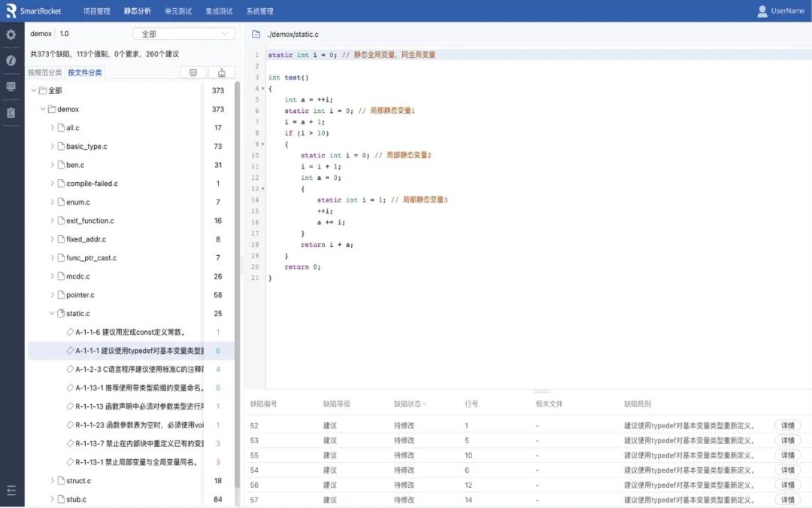The width and height of the screenshot is (812, 508).
Task: Switch to the 按规范分类 tab
Action: [x=44, y=73]
